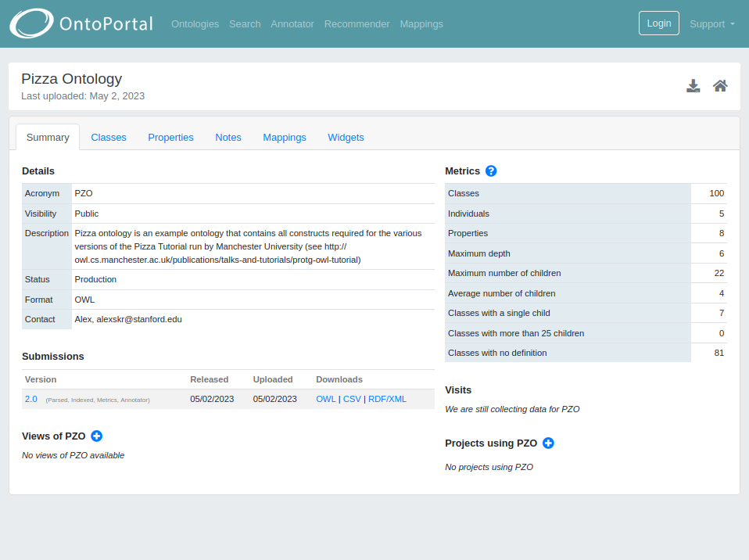The width and height of the screenshot is (749, 560).
Task: Open the Annotator page
Action: coord(292,24)
